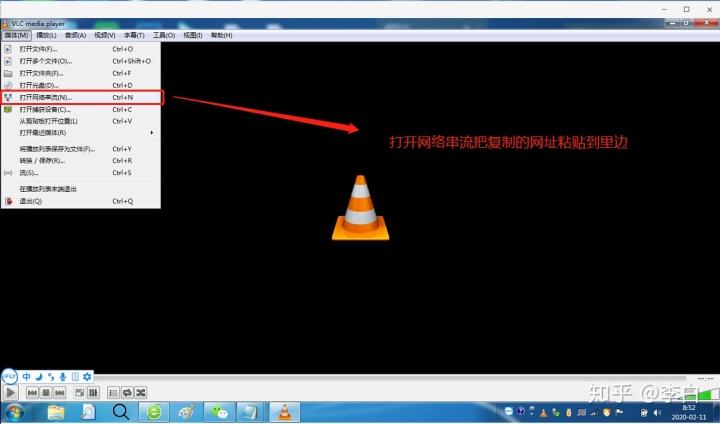Click VLC cone in system tray
The image size is (720, 424).
pos(544,413)
